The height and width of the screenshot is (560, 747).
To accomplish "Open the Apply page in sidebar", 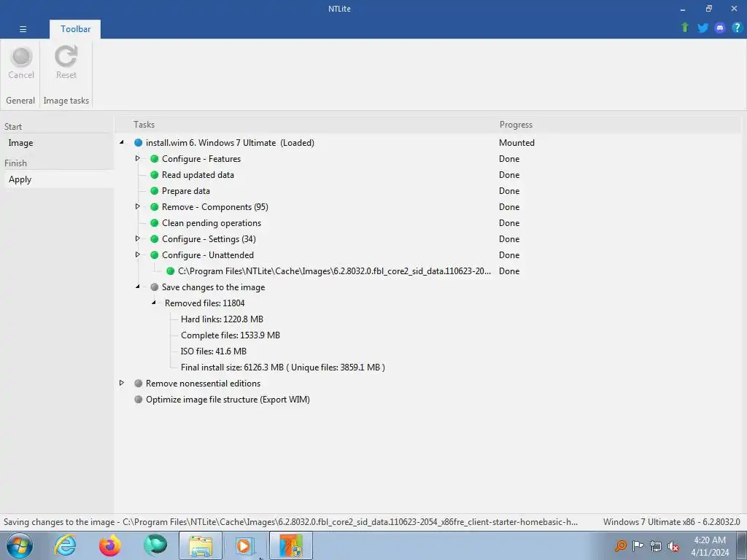I will 58,179.
